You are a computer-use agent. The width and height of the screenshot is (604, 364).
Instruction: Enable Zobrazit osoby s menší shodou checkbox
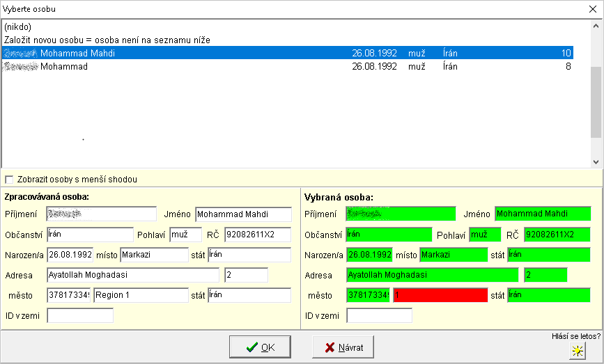click(x=9, y=180)
